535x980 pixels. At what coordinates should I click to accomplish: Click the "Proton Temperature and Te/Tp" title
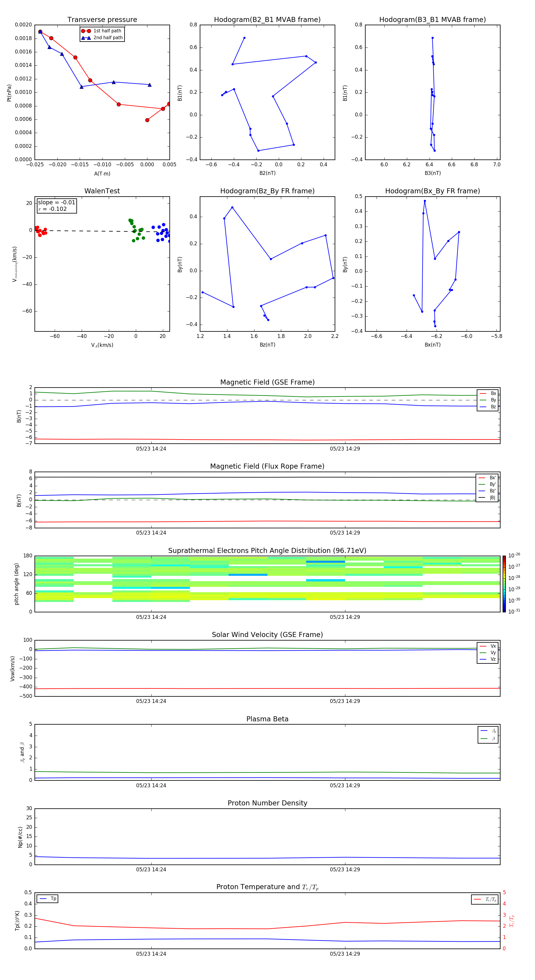pyautogui.click(x=267, y=887)
